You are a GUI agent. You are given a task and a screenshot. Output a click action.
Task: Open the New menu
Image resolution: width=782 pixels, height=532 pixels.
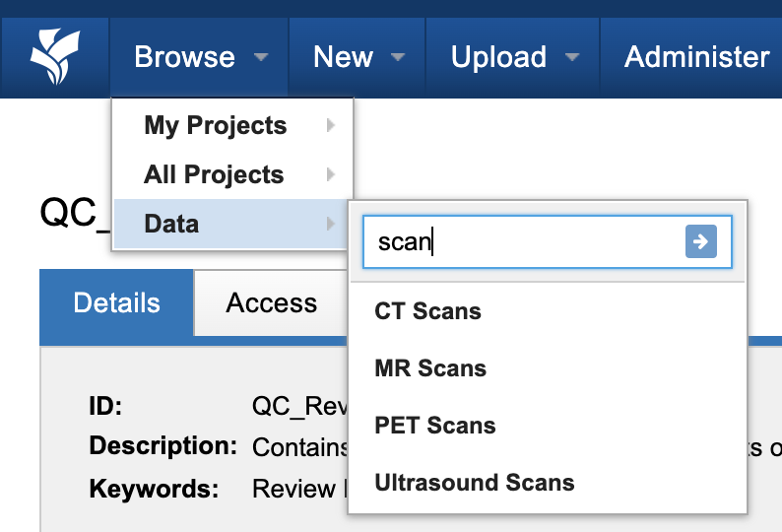(x=343, y=57)
